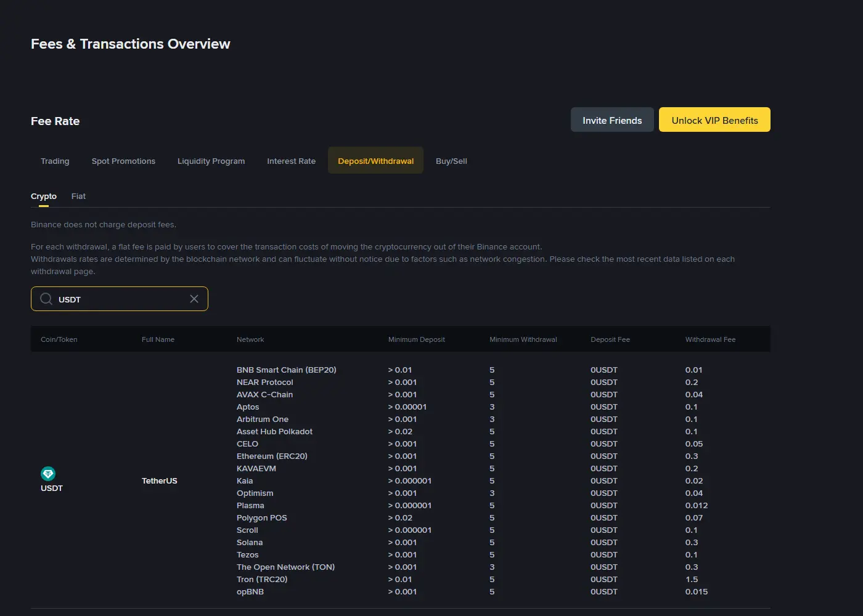This screenshot has width=863, height=616.
Task: Click the Minimum Deposit column header
Action: click(x=417, y=339)
